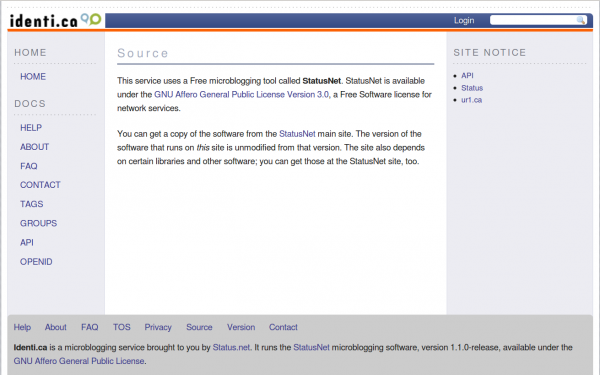Visit the Status.net footer link
Screen dimensions: 600x375
pyautogui.click(x=231, y=347)
